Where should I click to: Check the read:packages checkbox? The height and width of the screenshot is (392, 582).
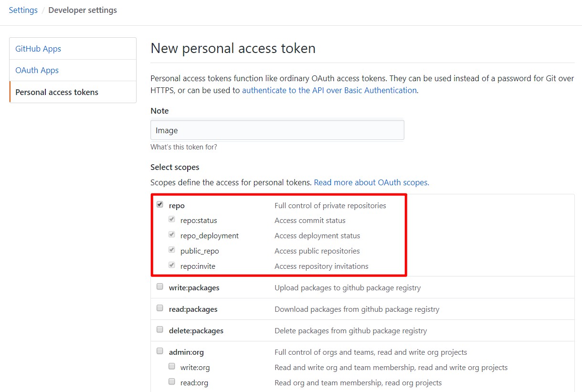[160, 307]
